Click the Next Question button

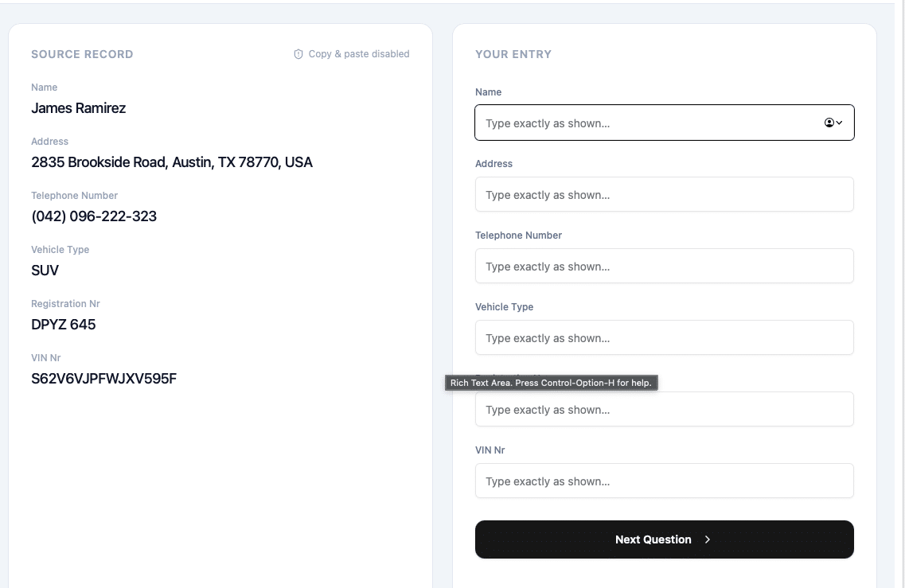point(665,539)
